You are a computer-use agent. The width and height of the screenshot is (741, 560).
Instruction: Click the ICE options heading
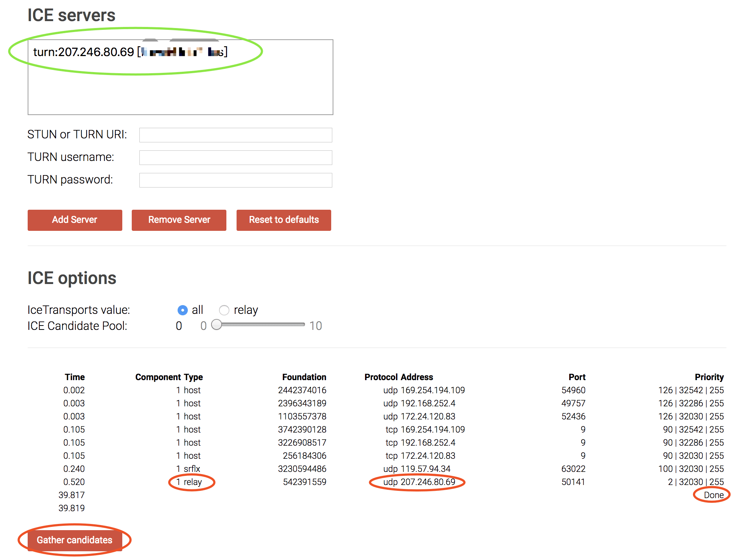coord(72,279)
